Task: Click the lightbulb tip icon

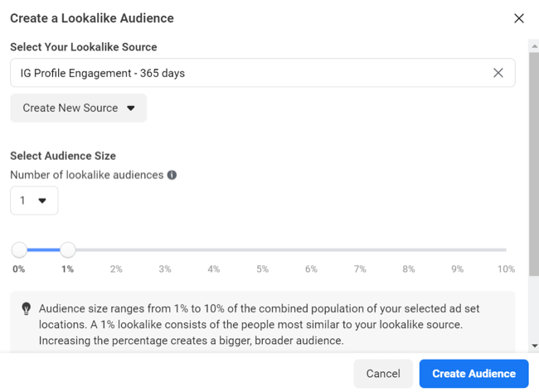Action: (x=27, y=308)
